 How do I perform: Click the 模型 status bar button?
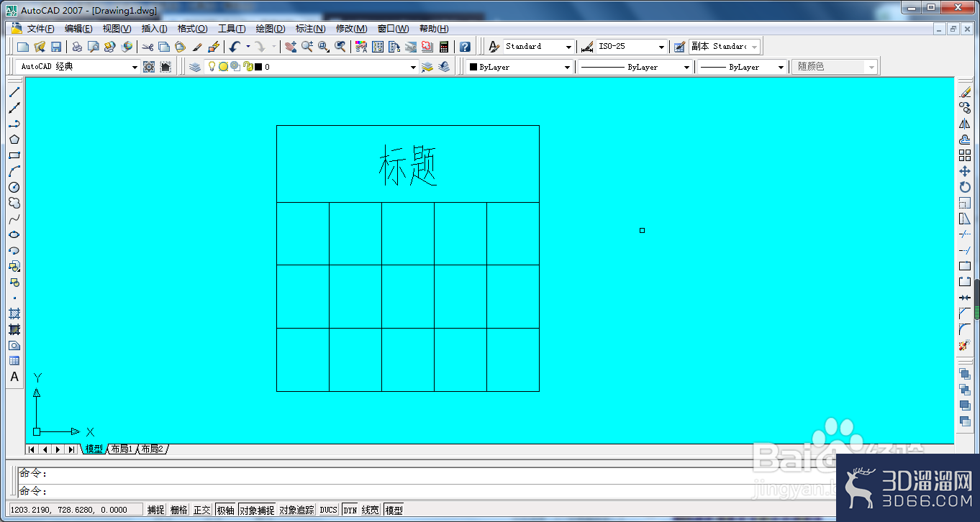(394, 510)
